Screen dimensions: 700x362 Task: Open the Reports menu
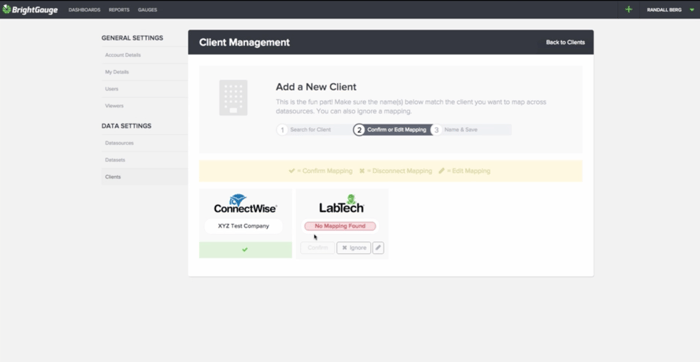(119, 10)
